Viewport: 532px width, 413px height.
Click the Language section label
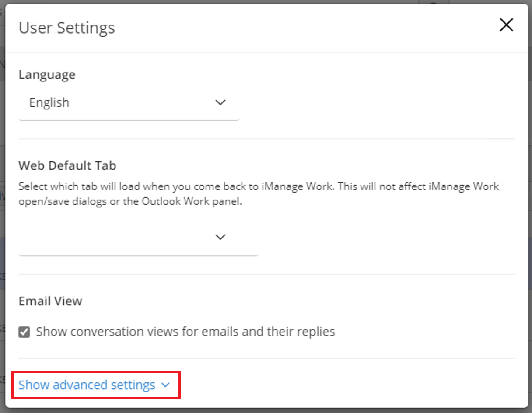coord(47,75)
